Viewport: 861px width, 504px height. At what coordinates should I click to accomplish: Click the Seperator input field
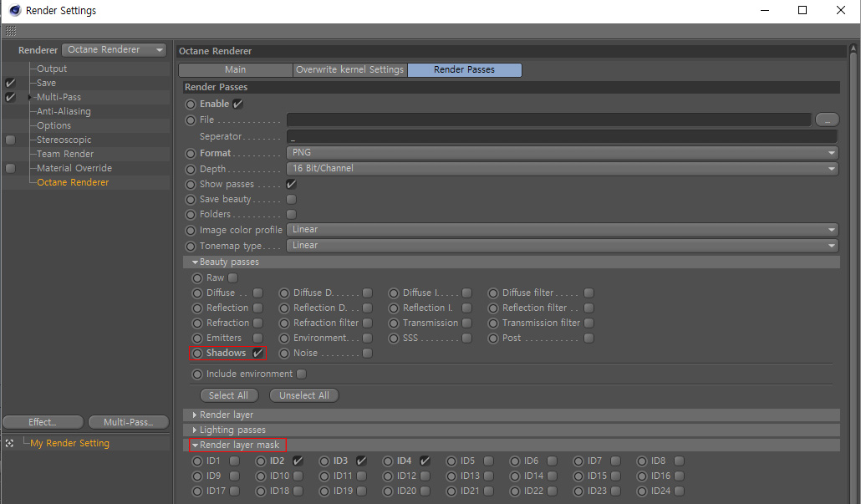(562, 136)
